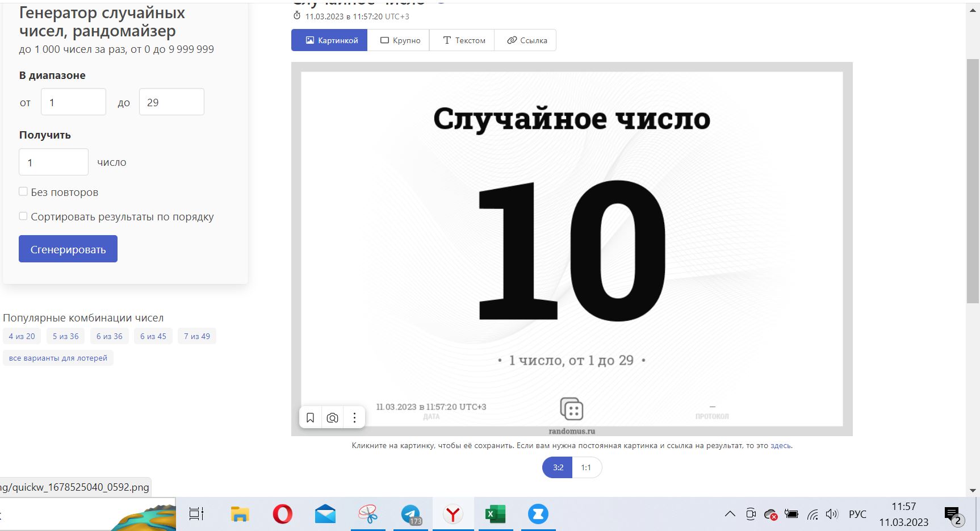
Task: Open File Explorer from the taskbar
Action: coord(240,514)
